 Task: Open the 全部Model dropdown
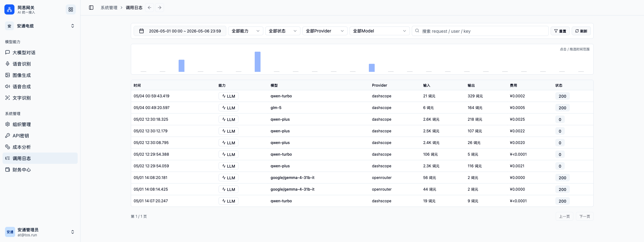380,31
